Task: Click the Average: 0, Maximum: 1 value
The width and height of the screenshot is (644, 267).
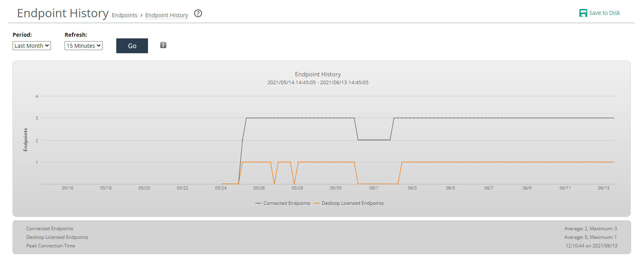Action: 591,237
